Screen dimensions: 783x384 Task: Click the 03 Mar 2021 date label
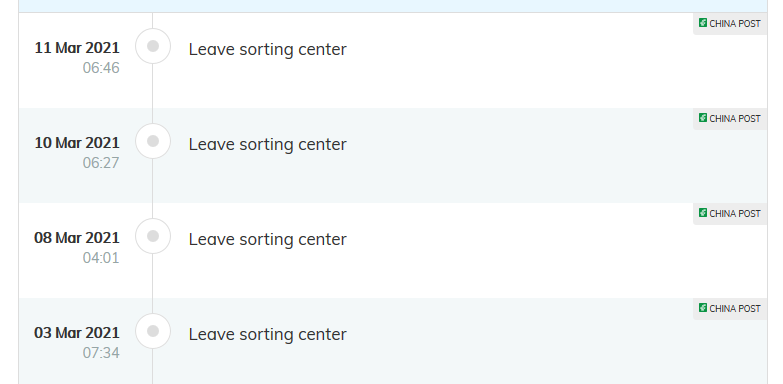tap(77, 333)
